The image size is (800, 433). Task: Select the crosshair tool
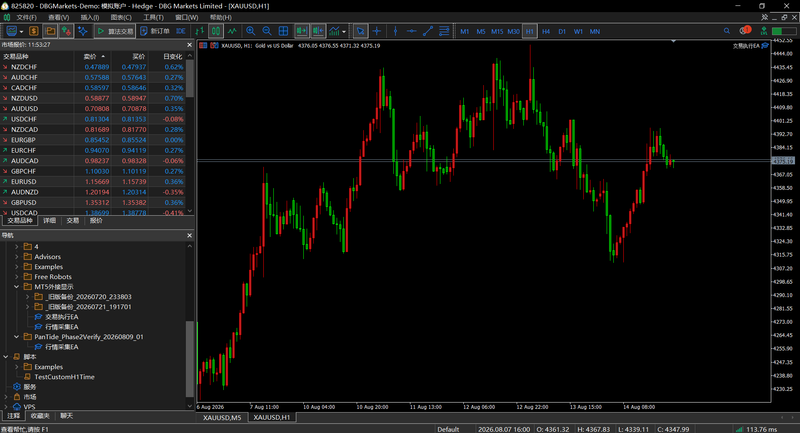377,31
